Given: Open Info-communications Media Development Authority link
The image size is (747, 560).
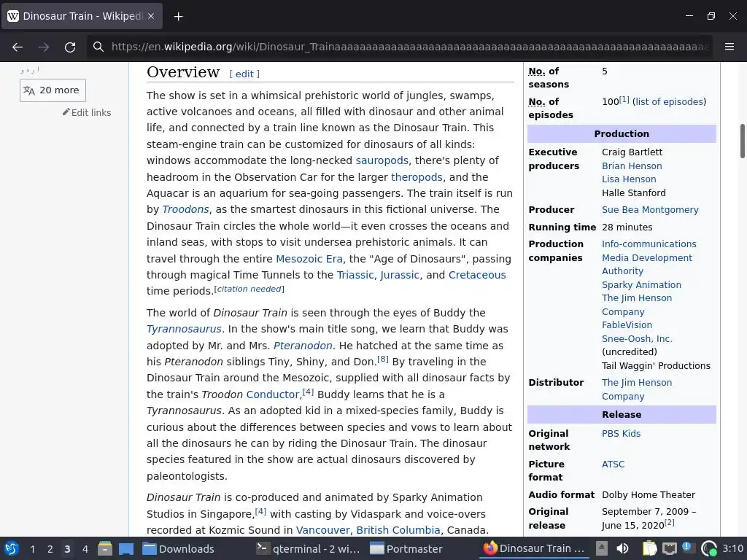Looking at the screenshot, I should click(x=649, y=257).
